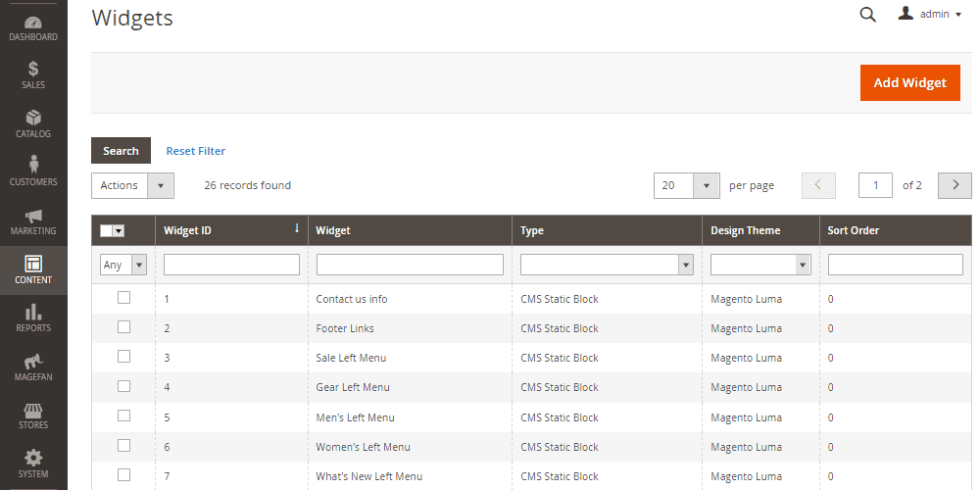Open the Type filter dropdown
Viewport: 980px width, 490px height.
click(607, 265)
